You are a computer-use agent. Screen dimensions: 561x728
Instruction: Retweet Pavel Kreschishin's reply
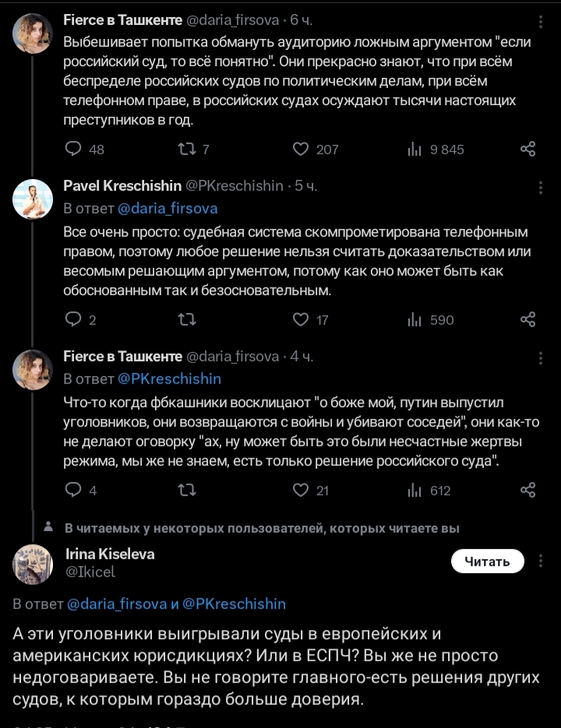(x=187, y=319)
